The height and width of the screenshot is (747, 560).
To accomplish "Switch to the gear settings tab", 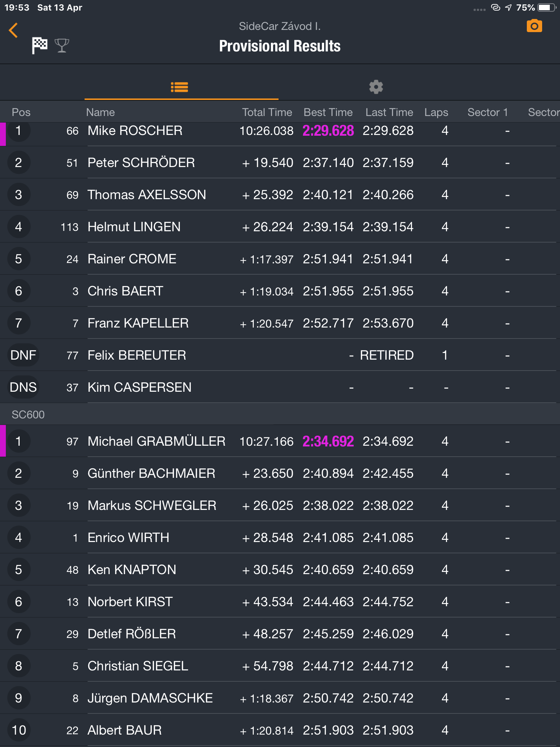I will [376, 87].
